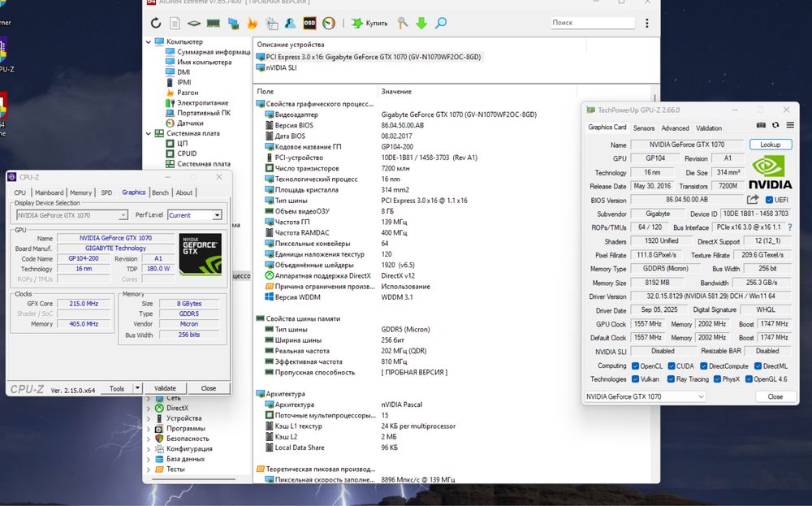812x506 pixels.
Task: Open the report document icon in AIDA64 toolbar
Action: point(175,24)
